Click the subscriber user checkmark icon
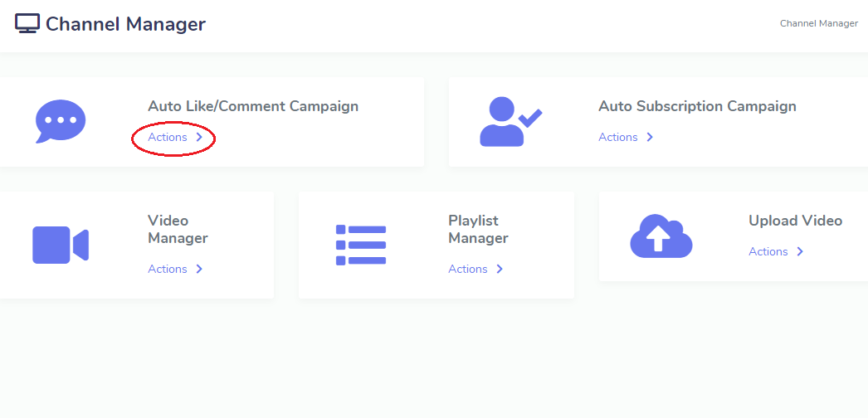868x418 pixels. (511, 122)
